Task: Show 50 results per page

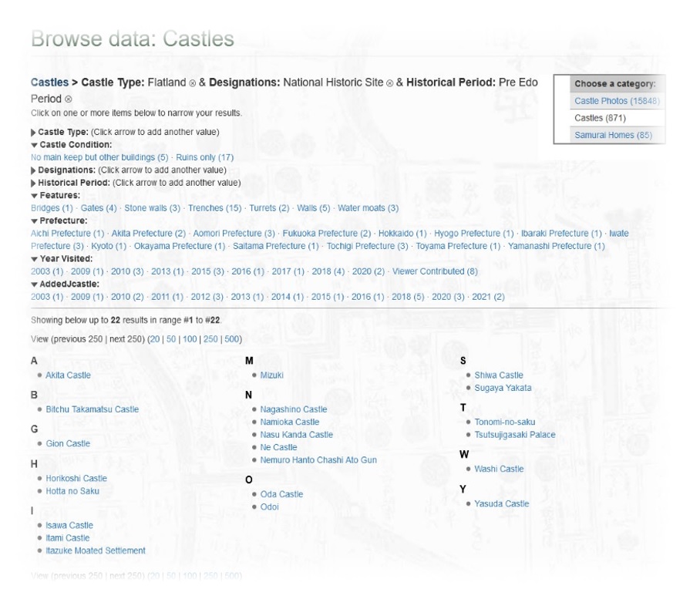Action: (171, 339)
